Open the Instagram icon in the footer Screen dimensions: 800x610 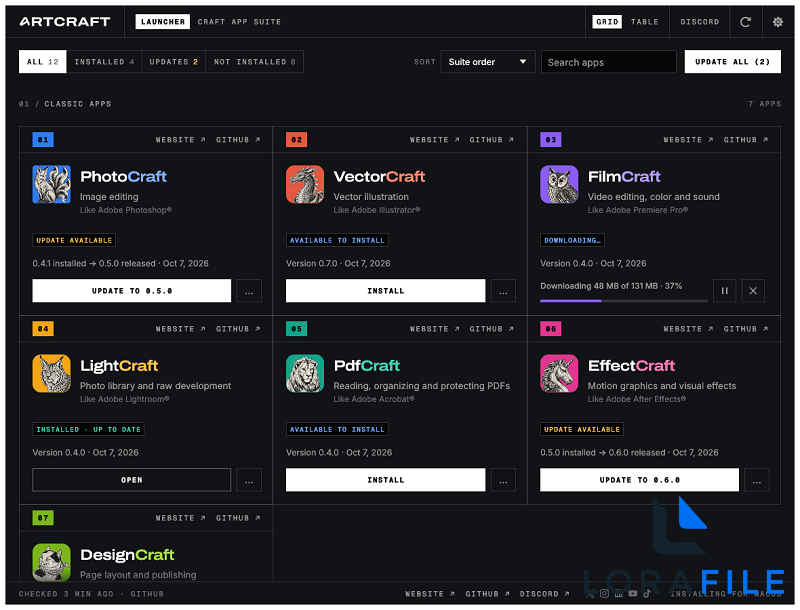click(605, 594)
